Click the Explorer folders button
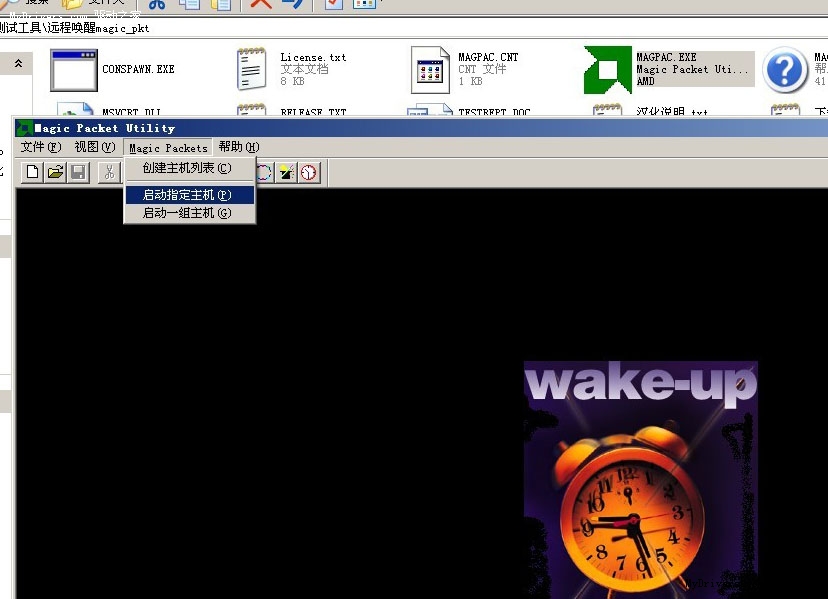 [x=93, y=4]
